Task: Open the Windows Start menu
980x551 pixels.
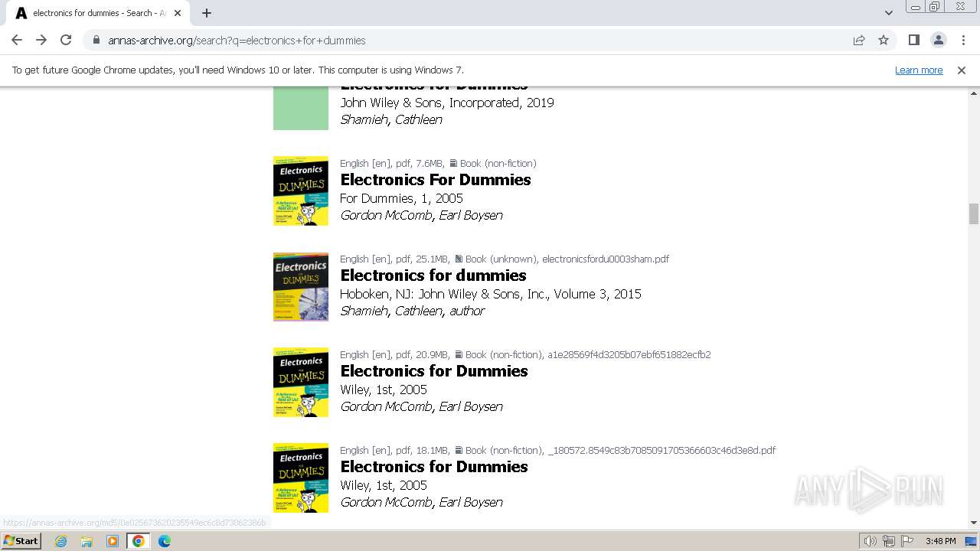Action: click(21, 541)
